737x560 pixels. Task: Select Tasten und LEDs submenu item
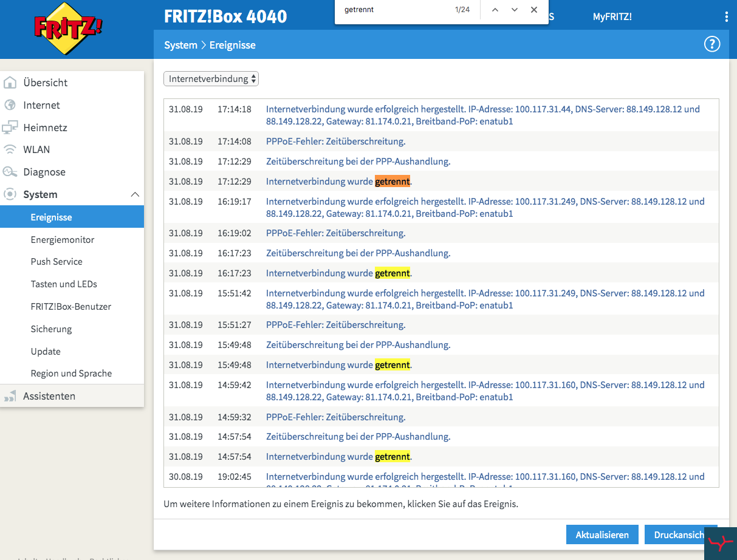(64, 284)
